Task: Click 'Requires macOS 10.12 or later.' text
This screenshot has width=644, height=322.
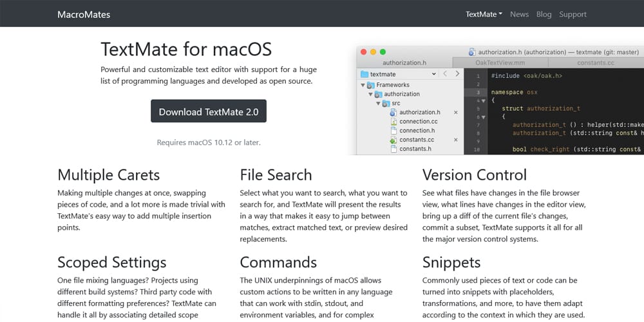Action: (209, 142)
